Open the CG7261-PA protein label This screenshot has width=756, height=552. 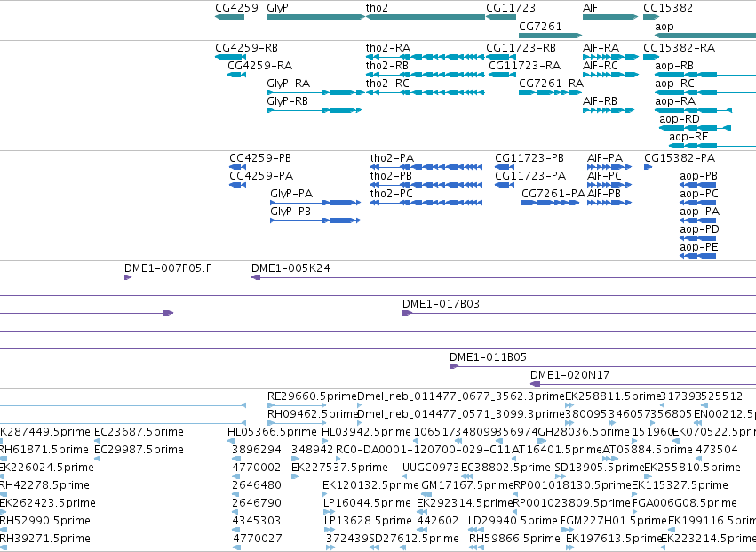coord(553,194)
